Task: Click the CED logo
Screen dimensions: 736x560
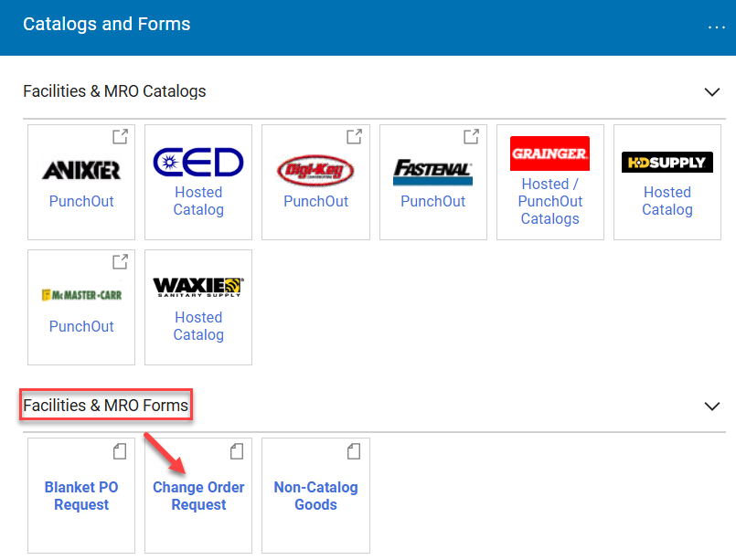Action: (198, 163)
